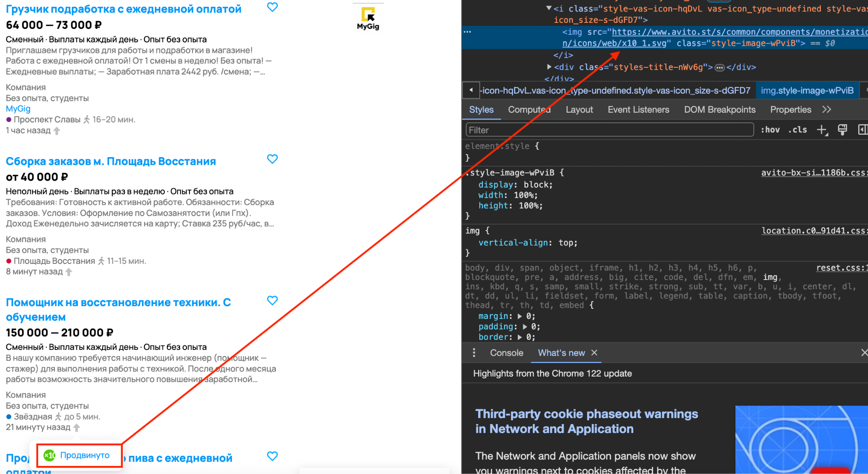Image resolution: width=868 pixels, height=474 pixels.
Task: Click salary от 40 000 ₽
Action: 37,177
